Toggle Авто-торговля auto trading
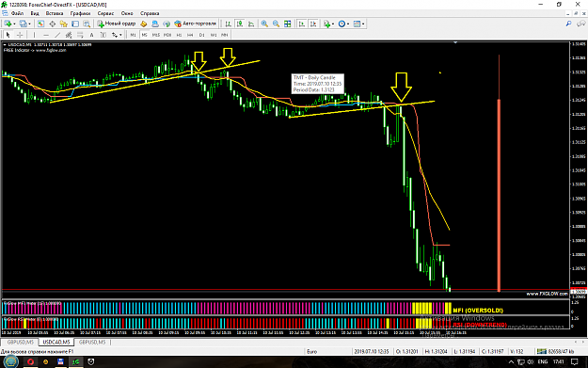The image size is (588, 368). coord(196,24)
